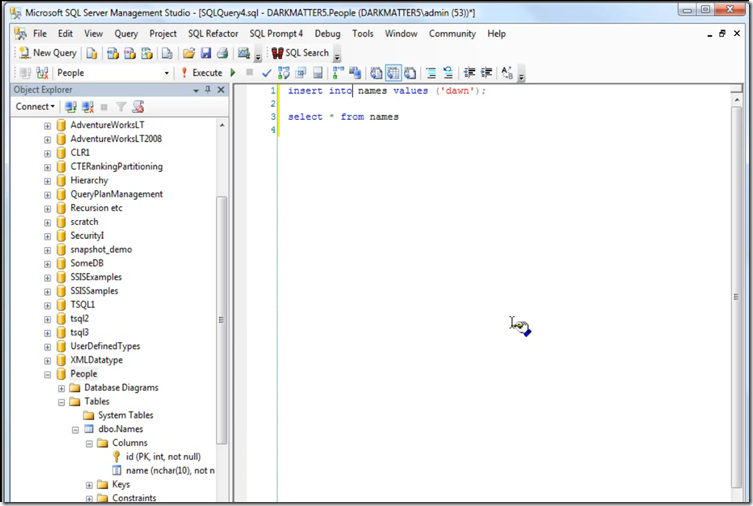Comment out the selected lines
Image resolution: width=753 pixels, height=506 pixels.
point(431,73)
